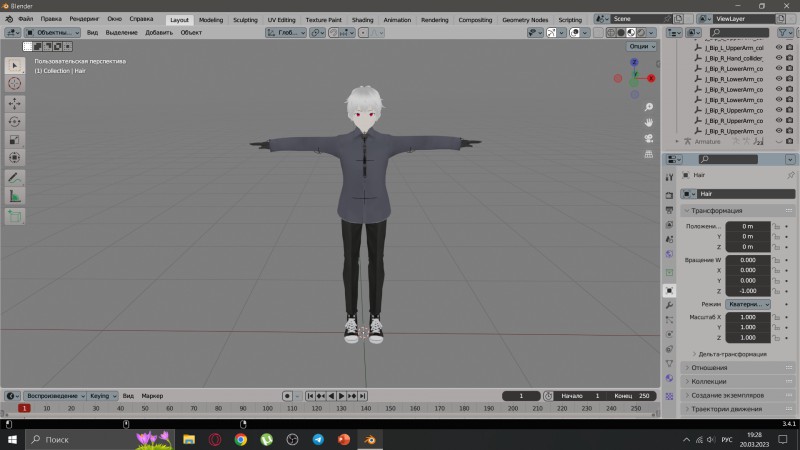Click the outliner search field
Viewport: 800px width, 450px height.
[x=739, y=33]
